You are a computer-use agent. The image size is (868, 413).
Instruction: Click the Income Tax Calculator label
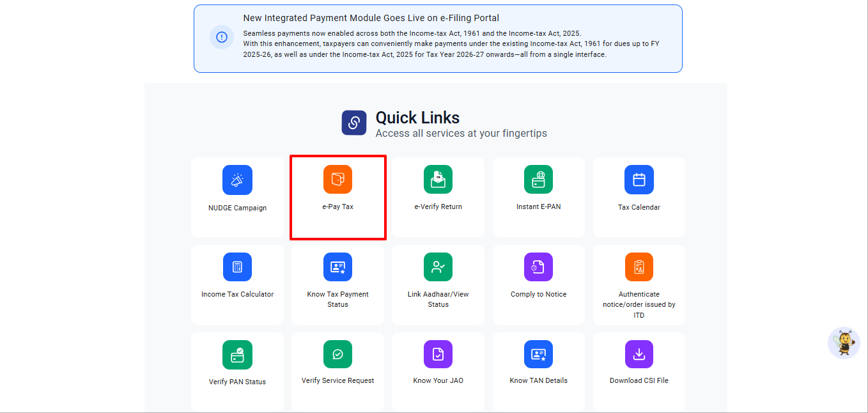tap(237, 295)
